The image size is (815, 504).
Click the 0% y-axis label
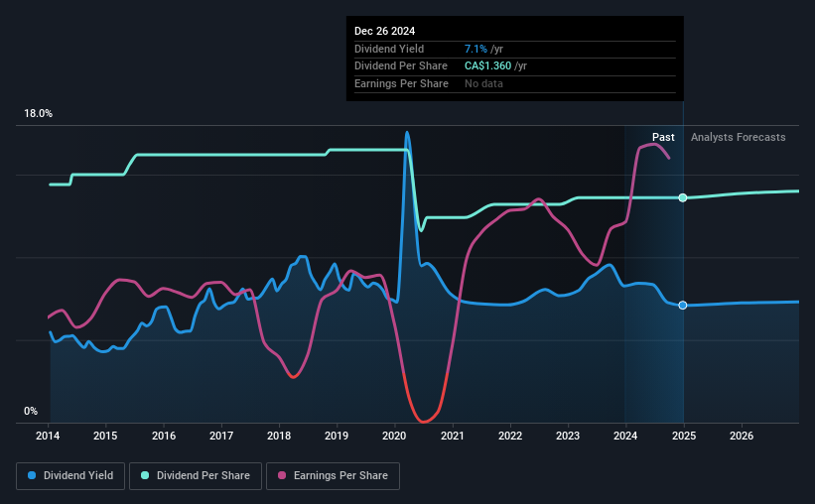pos(31,411)
